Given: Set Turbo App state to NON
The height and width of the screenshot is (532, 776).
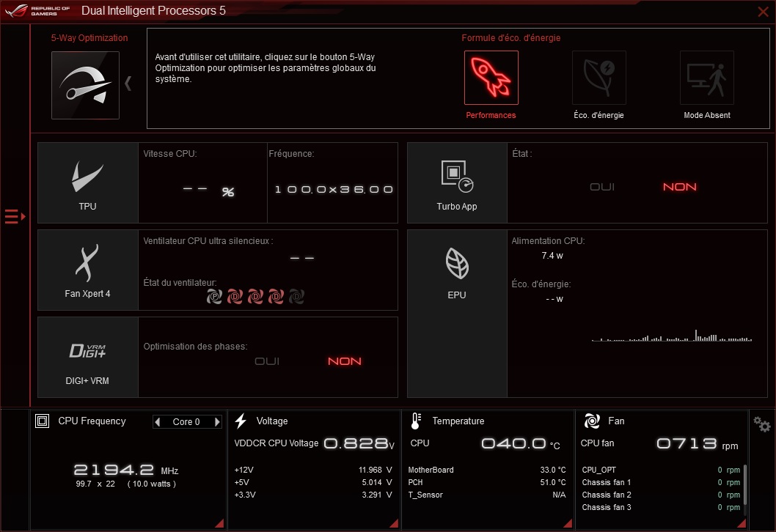Looking at the screenshot, I should [x=679, y=187].
